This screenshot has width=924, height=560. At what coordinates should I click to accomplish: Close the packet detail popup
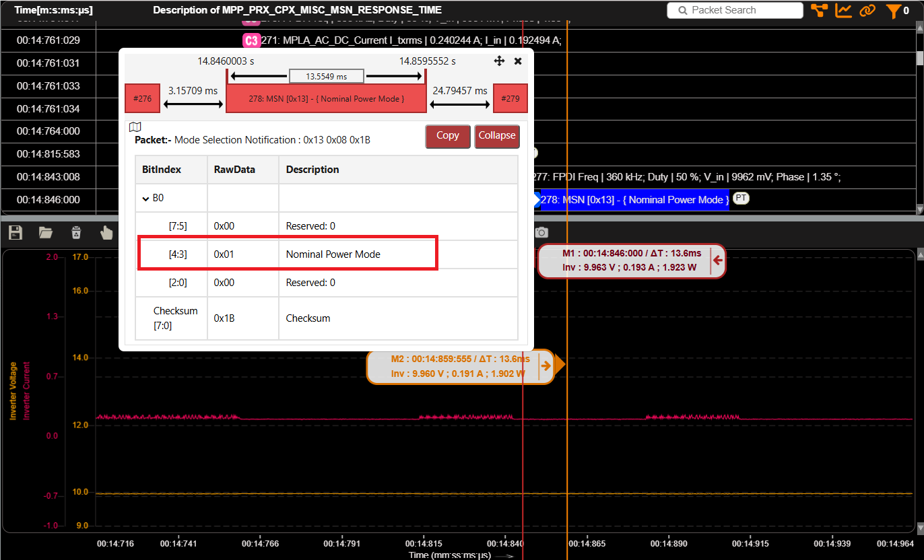[x=518, y=61]
